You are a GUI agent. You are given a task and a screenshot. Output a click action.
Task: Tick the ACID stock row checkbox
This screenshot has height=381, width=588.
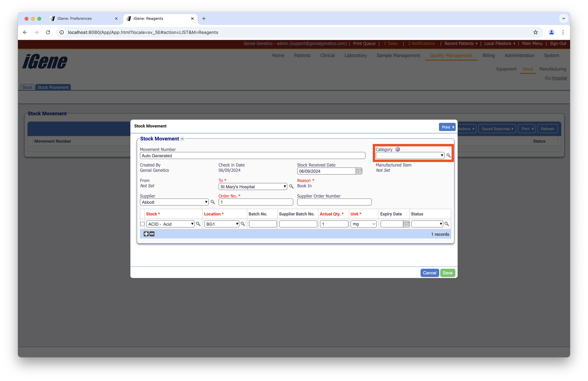click(x=142, y=224)
